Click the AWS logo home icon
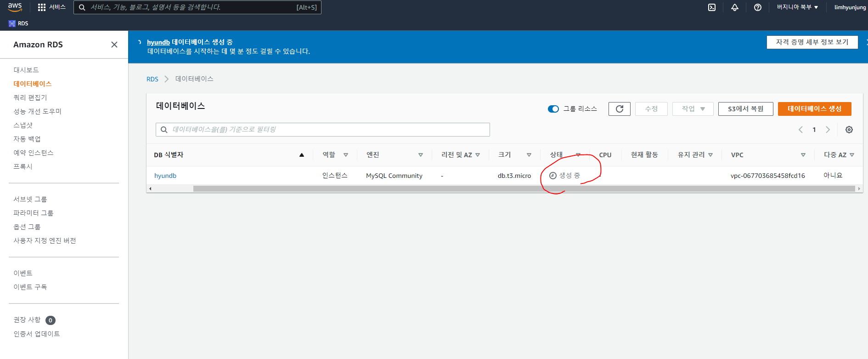The height and width of the screenshot is (359, 868). [x=15, y=7]
